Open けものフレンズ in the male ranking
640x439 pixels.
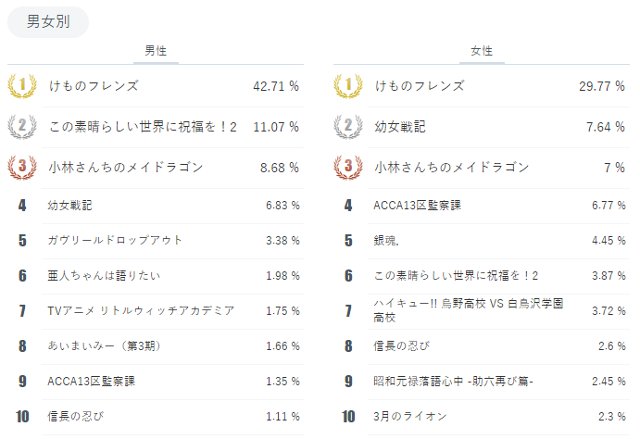tap(93, 86)
